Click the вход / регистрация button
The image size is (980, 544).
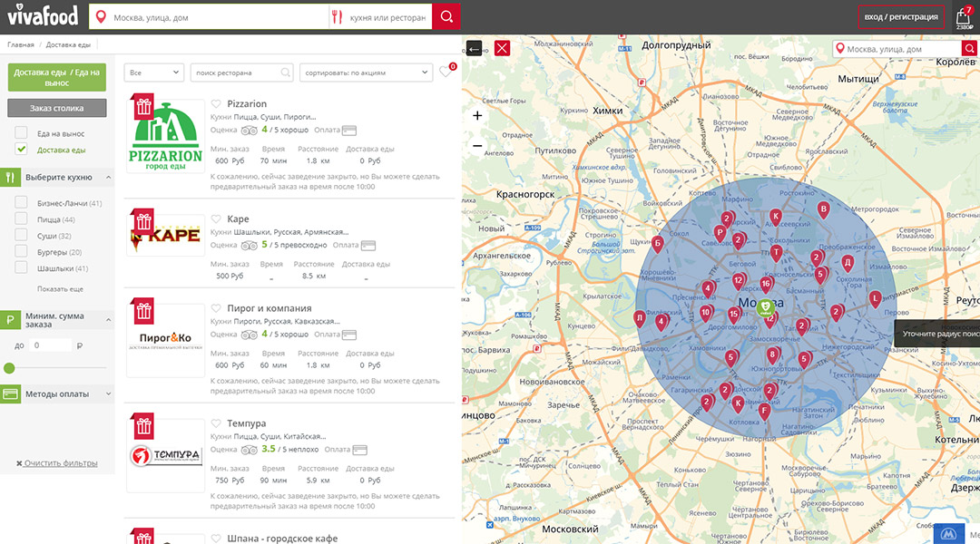[x=901, y=17]
